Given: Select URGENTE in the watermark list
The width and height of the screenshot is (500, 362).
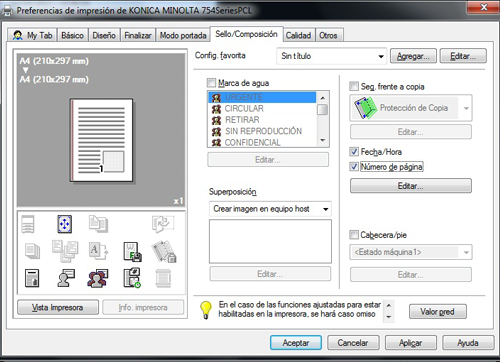Looking at the screenshot, I should (x=262, y=97).
